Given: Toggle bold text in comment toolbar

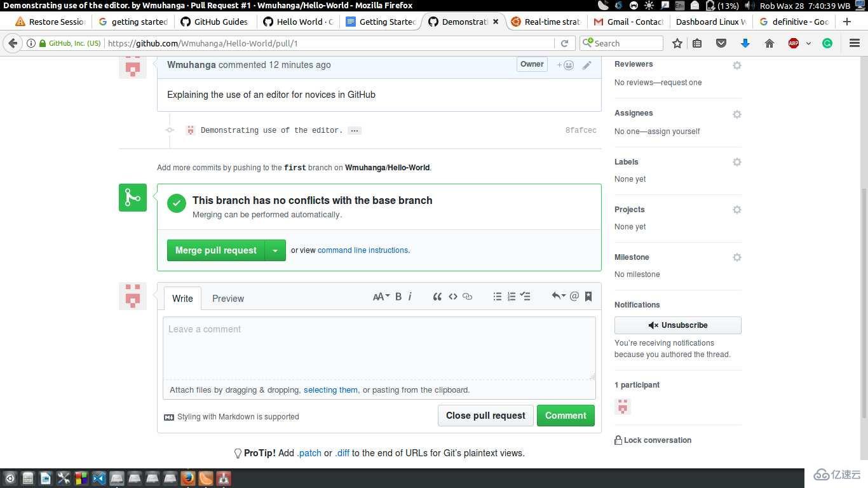Looking at the screenshot, I should 398,296.
